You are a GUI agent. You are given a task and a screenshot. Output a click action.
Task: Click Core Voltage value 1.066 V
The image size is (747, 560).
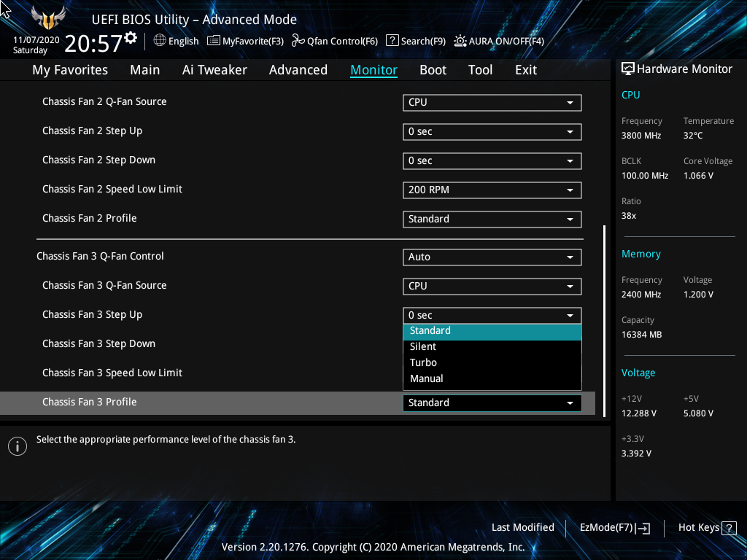pos(698,176)
